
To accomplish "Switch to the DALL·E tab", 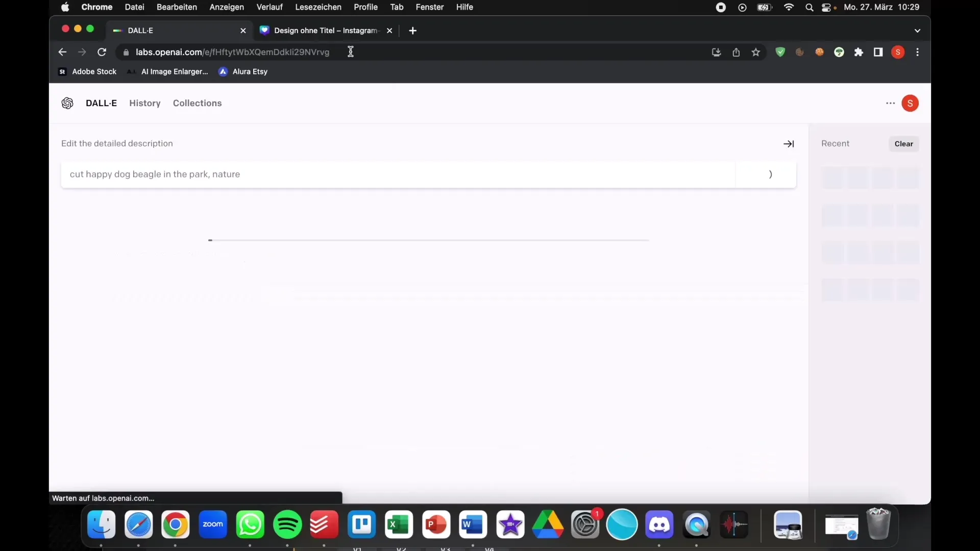I will click(x=179, y=31).
